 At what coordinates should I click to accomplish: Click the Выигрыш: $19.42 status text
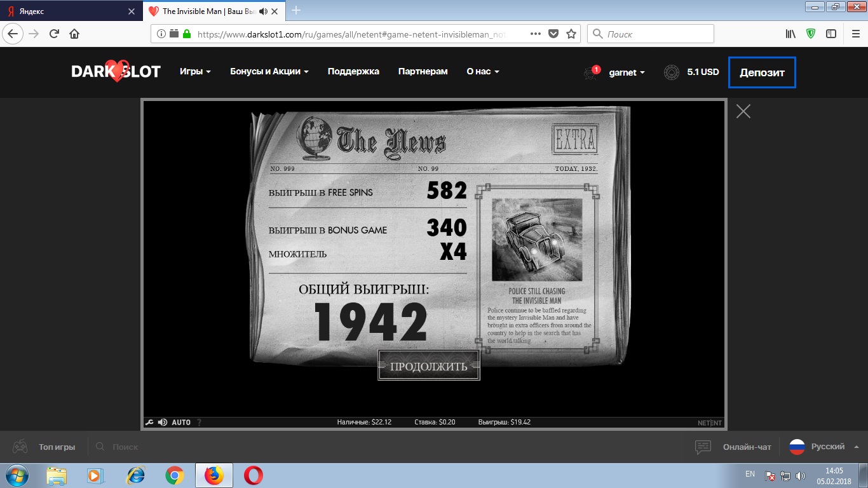tap(504, 422)
